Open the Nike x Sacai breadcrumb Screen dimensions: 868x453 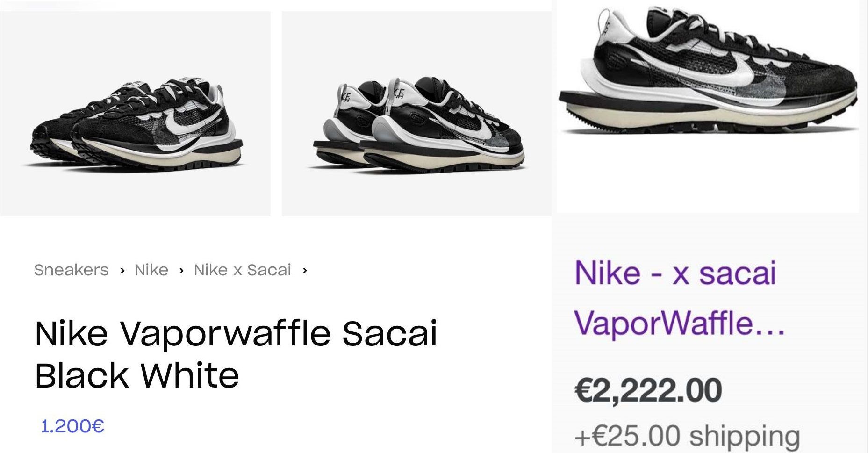(x=242, y=270)
